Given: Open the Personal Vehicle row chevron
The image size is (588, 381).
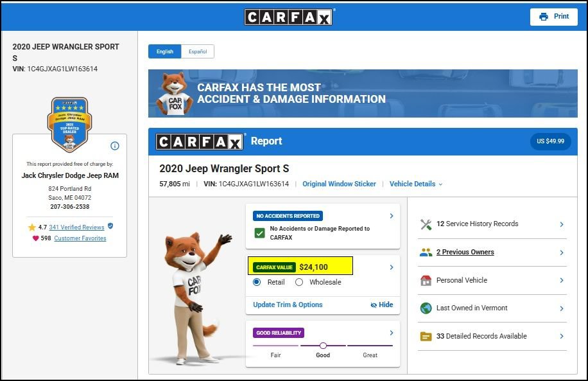Looking at the screenshot, I should point(562,280).
